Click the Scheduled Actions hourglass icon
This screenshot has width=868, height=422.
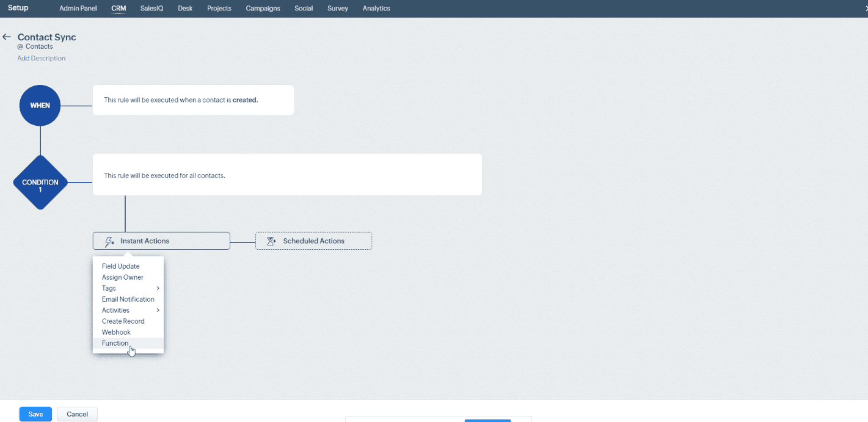tap(271, 241)
